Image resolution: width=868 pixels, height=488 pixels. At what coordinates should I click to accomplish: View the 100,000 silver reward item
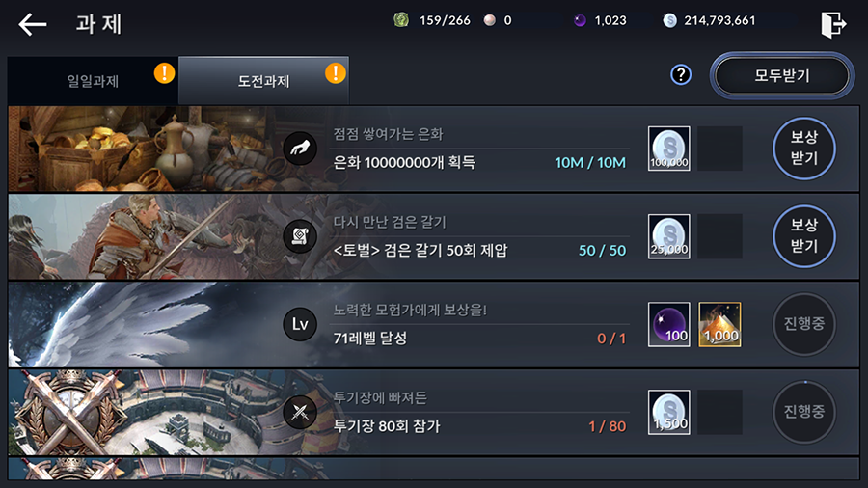(669, 149)
